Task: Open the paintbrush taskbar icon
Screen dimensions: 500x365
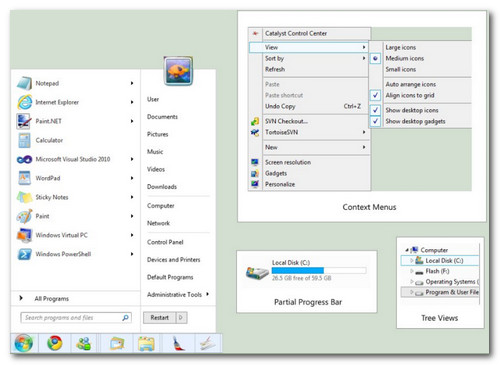Action: (178, 343)
